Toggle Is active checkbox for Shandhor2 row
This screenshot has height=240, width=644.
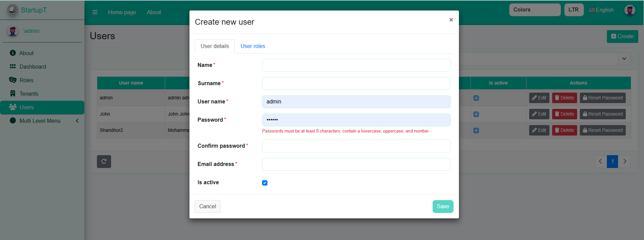[x=476, y=130]
